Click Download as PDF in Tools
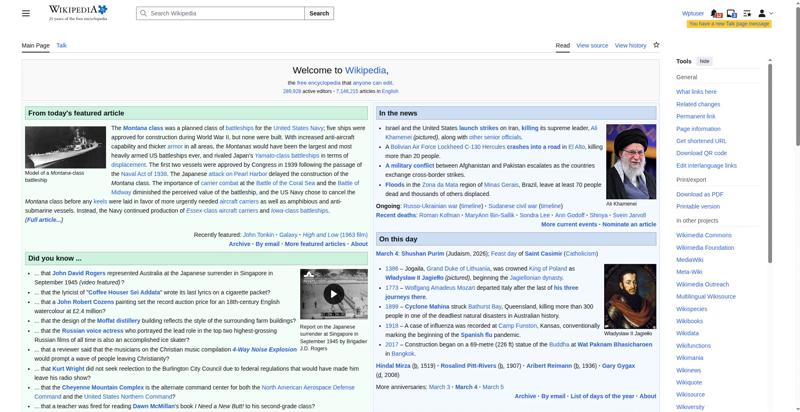The height and width of the screenshot is (412, 800). click(698, 193)
